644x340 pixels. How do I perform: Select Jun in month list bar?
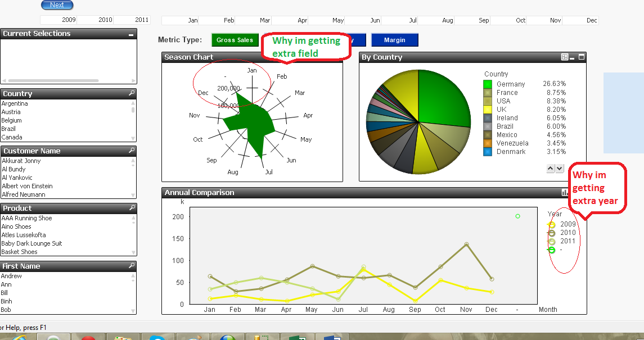point(363,20)
